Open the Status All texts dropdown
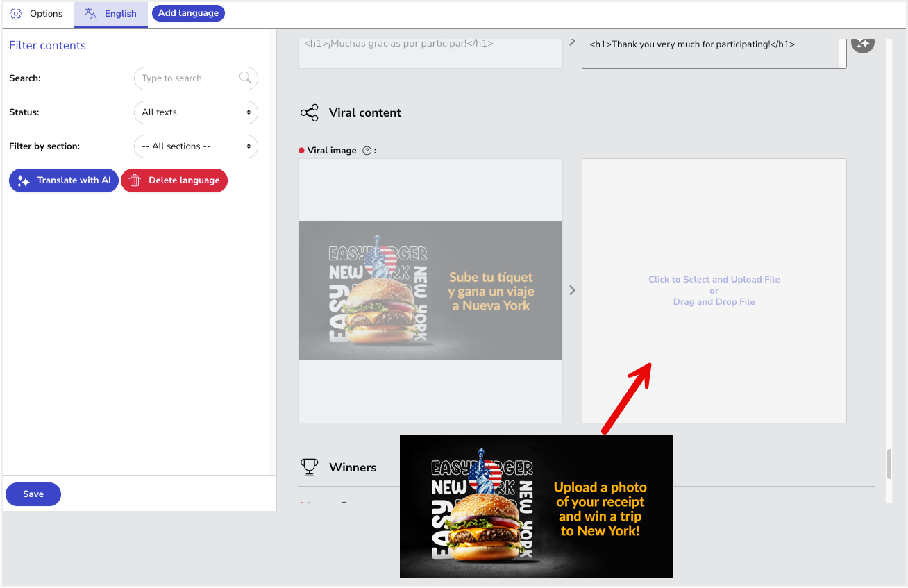Screen dimensions: 908x588 [x=196, y=112]
